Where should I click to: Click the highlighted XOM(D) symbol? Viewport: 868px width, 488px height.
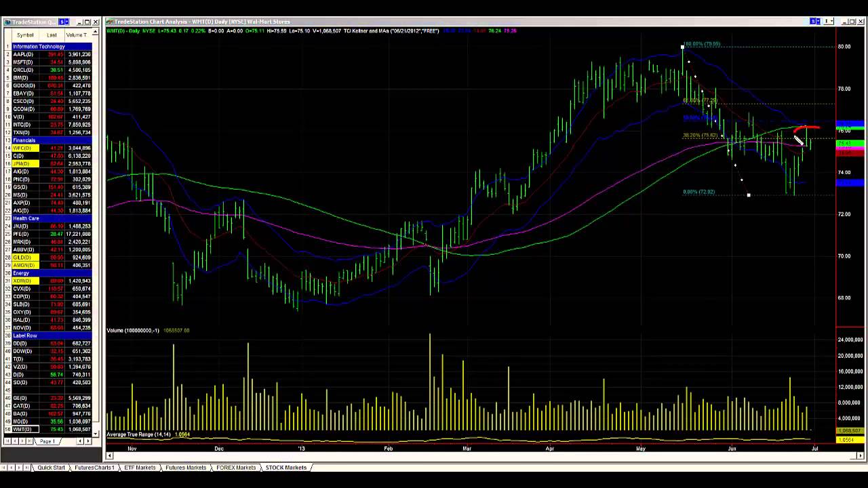click(x=25, y=281)
